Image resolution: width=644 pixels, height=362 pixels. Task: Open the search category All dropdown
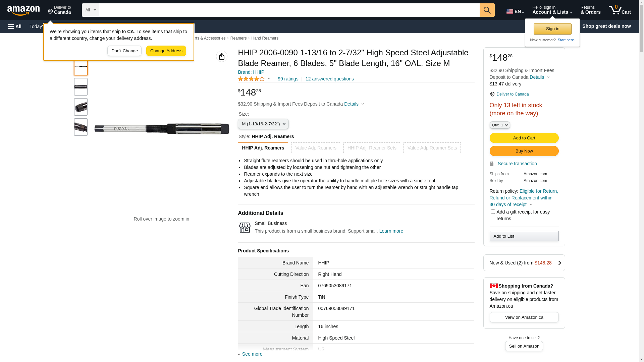pyautogui.click(x=91, y=10)
